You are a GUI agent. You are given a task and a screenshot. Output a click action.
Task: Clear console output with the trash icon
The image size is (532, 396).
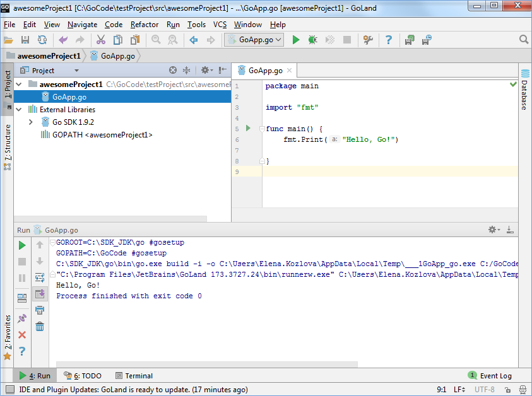(40, 326)
